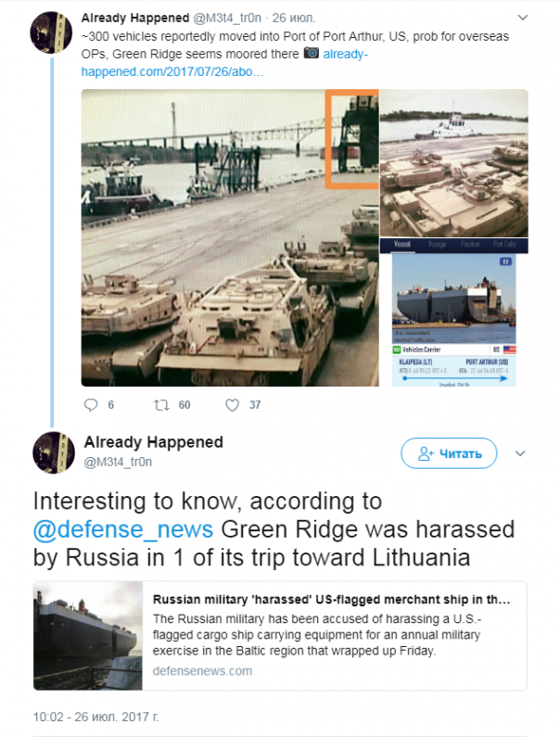Open the upper-right photo with the tugboat

[453, 163]
